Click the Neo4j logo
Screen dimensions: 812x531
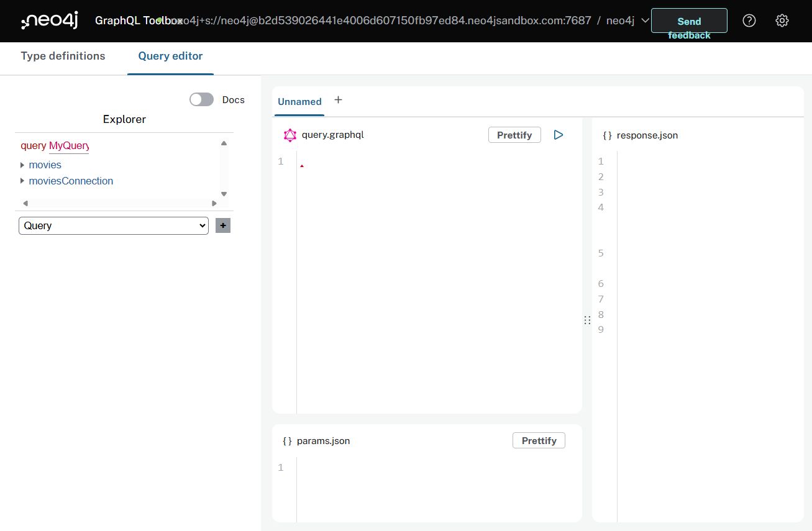pos(50,20)
